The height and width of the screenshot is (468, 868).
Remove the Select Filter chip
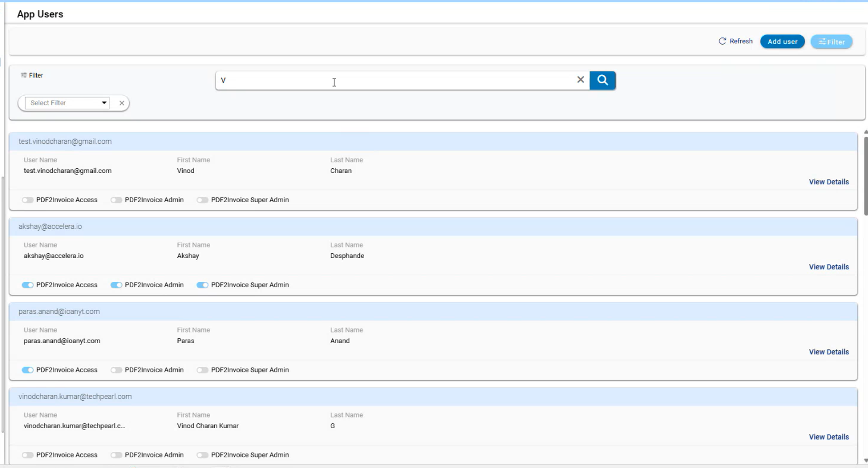(121, 103)
